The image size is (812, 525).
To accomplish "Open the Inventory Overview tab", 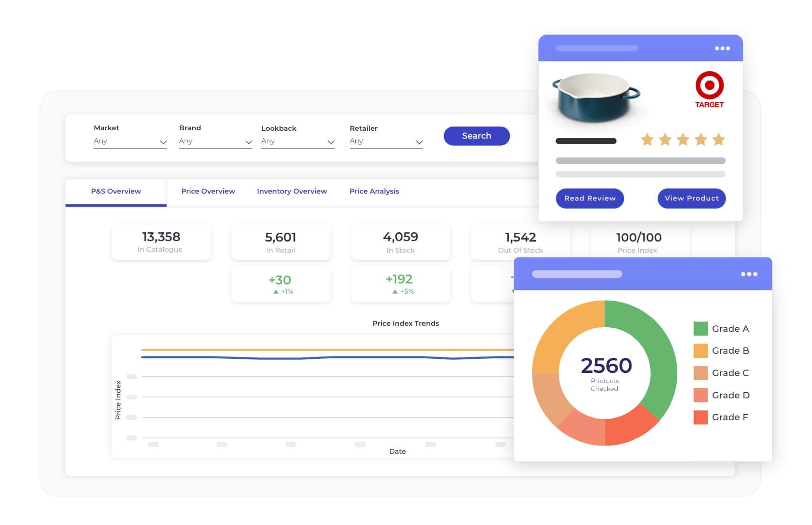I will click(x=292, y=191).
